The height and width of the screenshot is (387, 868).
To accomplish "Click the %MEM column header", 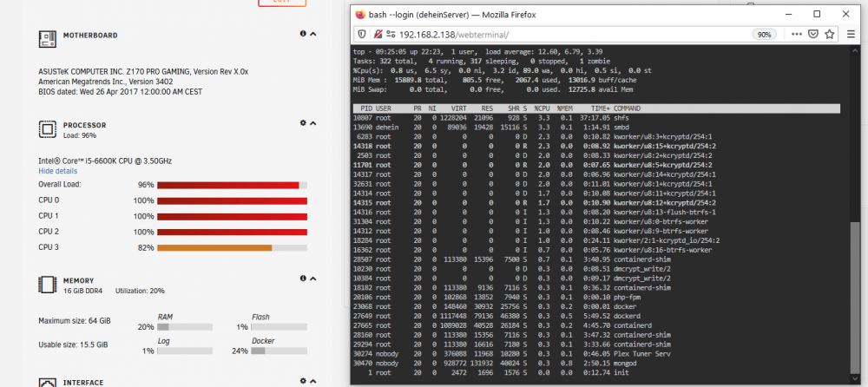I will click(x=565, y=108).
